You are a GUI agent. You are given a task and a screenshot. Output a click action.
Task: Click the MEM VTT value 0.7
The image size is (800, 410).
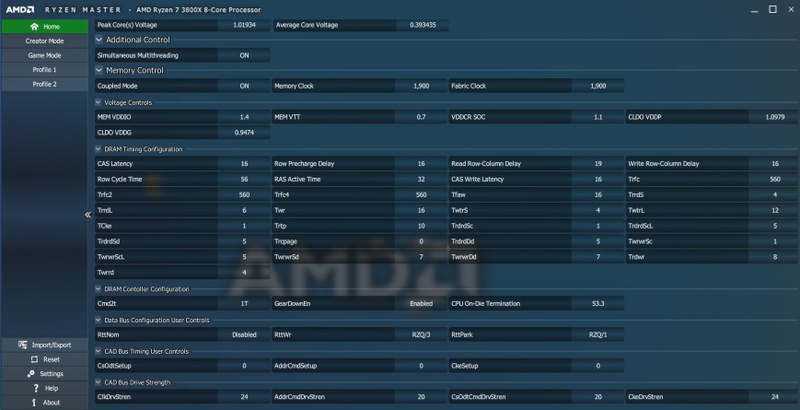pyautogui.click(x=421, y=117)
